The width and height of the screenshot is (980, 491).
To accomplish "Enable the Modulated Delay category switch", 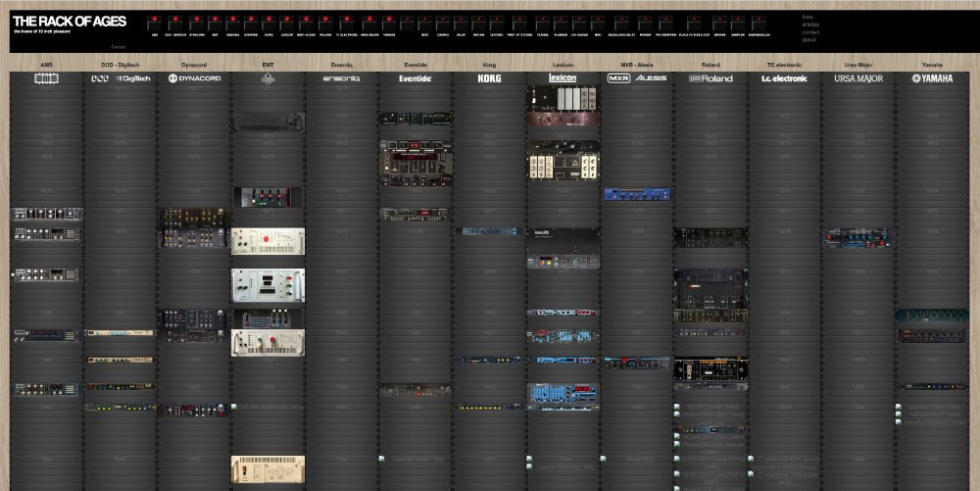I will pyautogui.click(x=622, y=24).
